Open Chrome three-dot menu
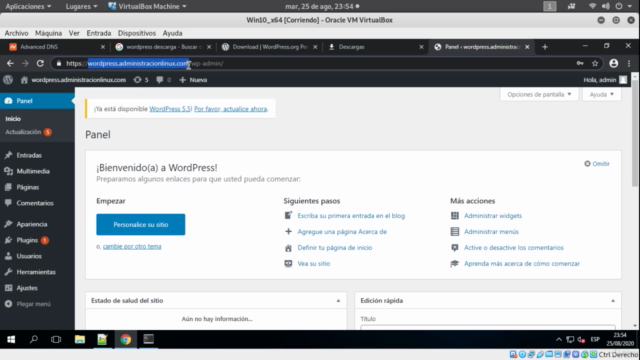The width and height of the screenshot is (640, 360). click(629, 63)
